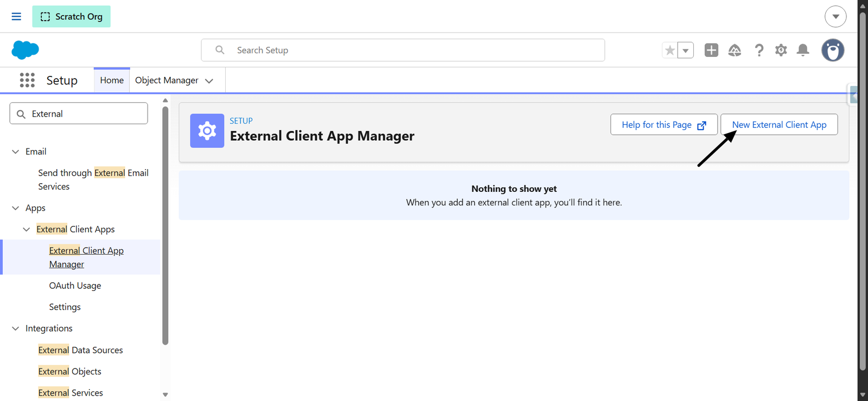
Task: Collapse the External Client Apps node
Action: point(26,229)
